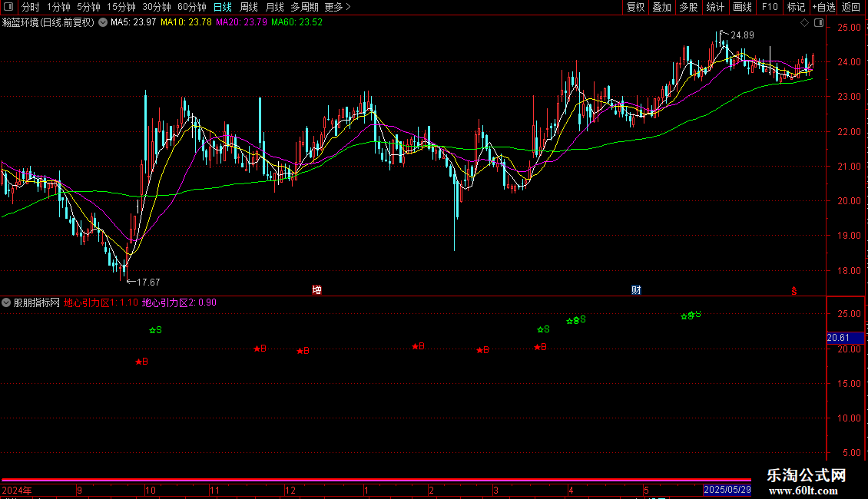Toggle the right side panel icon

[x=819, y=23]
